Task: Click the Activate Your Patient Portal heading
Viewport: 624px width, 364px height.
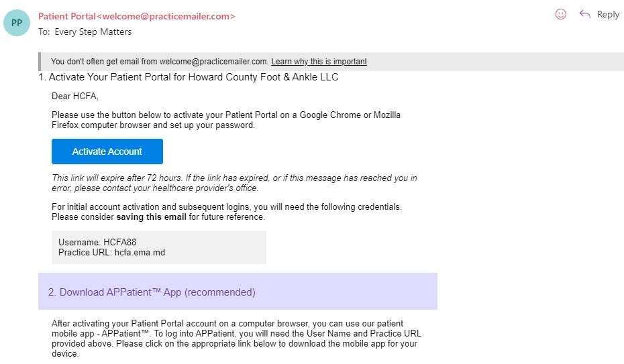Action: [189, 77]
